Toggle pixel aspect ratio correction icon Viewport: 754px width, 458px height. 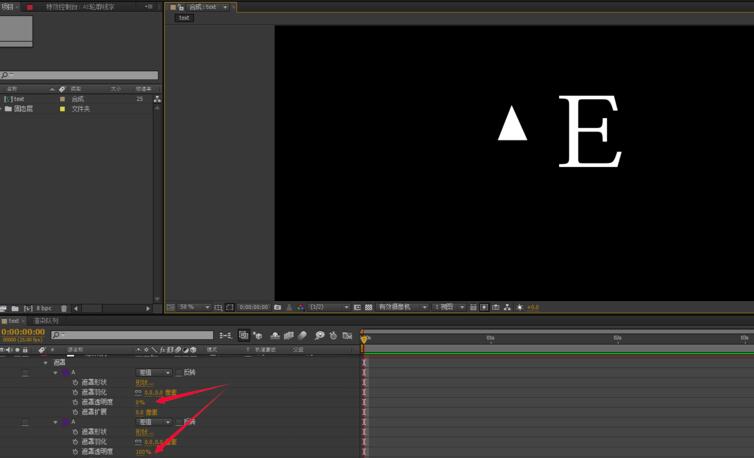473,307
